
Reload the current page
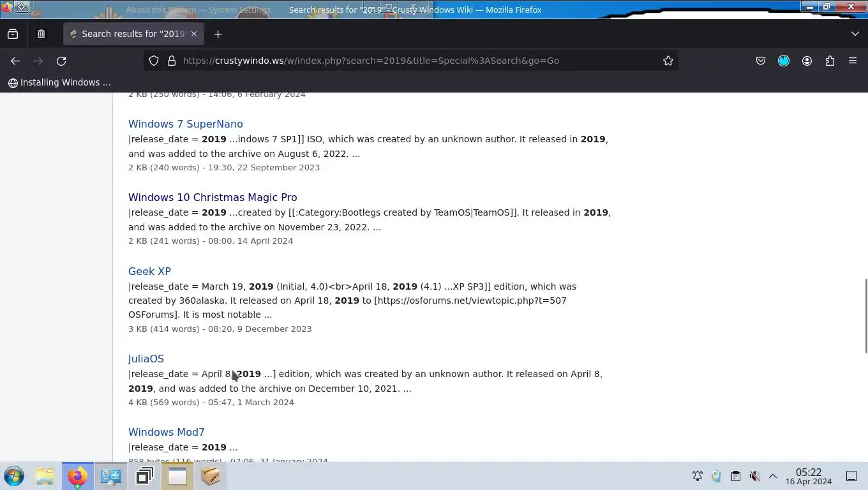[x=61, y=61]
